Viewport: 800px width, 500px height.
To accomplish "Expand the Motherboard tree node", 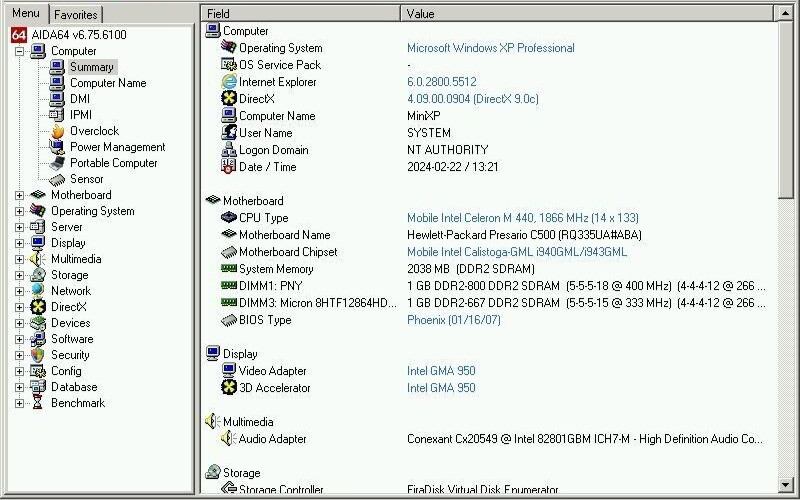I will pyautogui.click(x=19, y=195).
